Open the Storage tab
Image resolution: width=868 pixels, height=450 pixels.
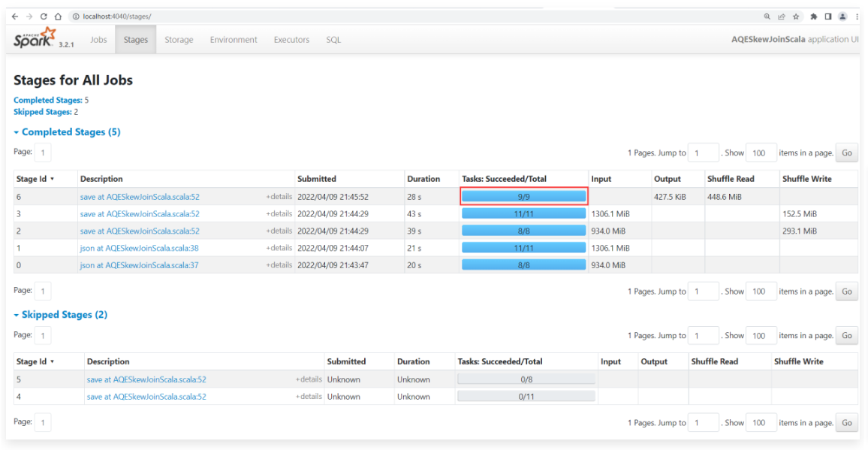[x=179, y=40]
